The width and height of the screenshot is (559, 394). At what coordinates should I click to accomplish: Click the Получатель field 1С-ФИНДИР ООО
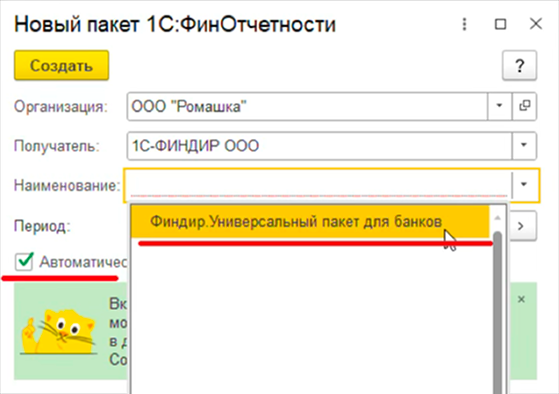coord(319,146)
